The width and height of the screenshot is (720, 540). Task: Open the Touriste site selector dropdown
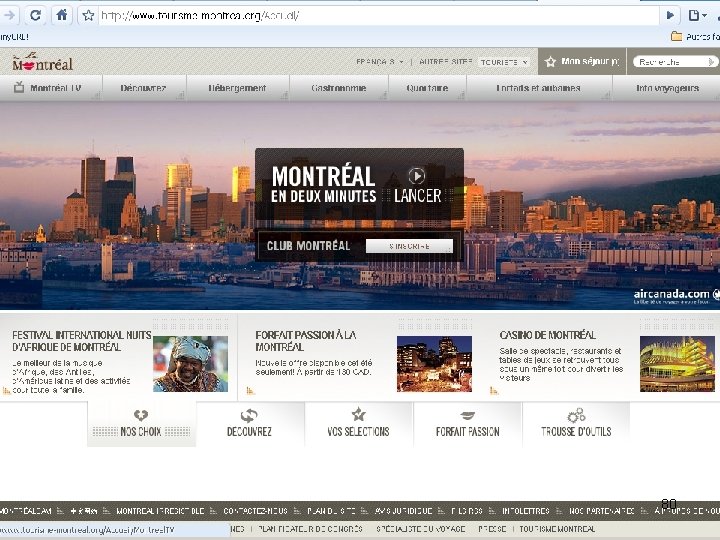(x=504, y=62)
